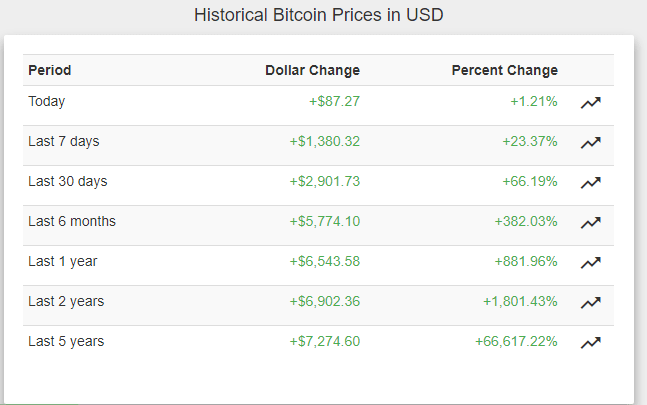Click the Dollar Change column header

tap(312, 70)
